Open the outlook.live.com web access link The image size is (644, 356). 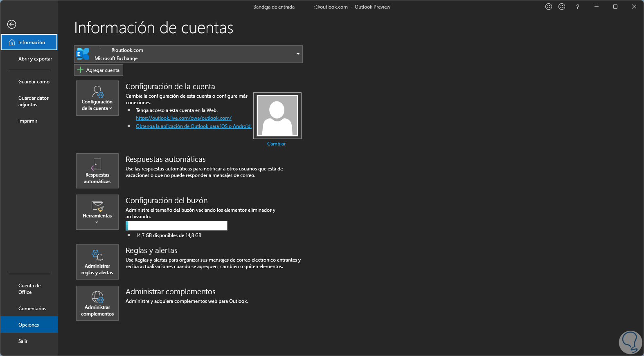tap(184, 118)
